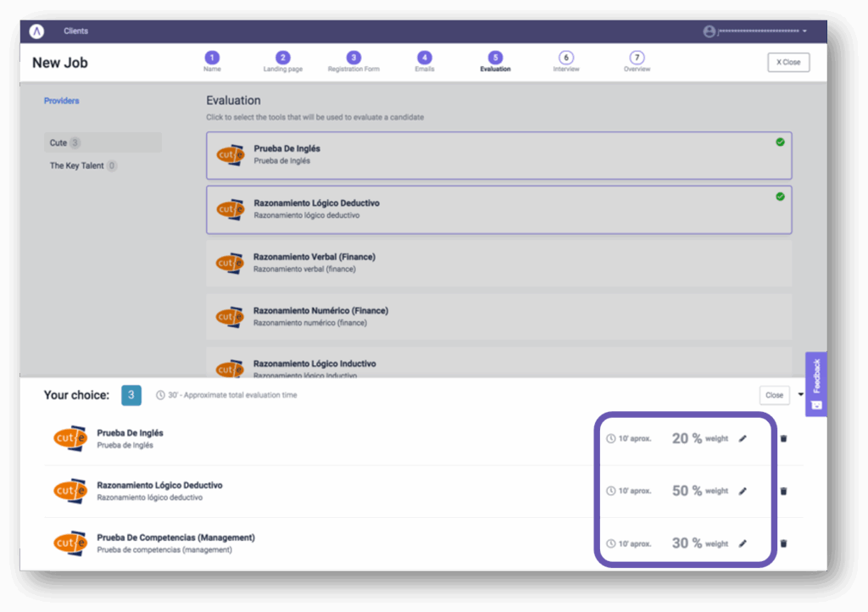The height and width of the screenshot is (612, 868).
Task: Click the user profile avatar icon
Action: (709, 31)
